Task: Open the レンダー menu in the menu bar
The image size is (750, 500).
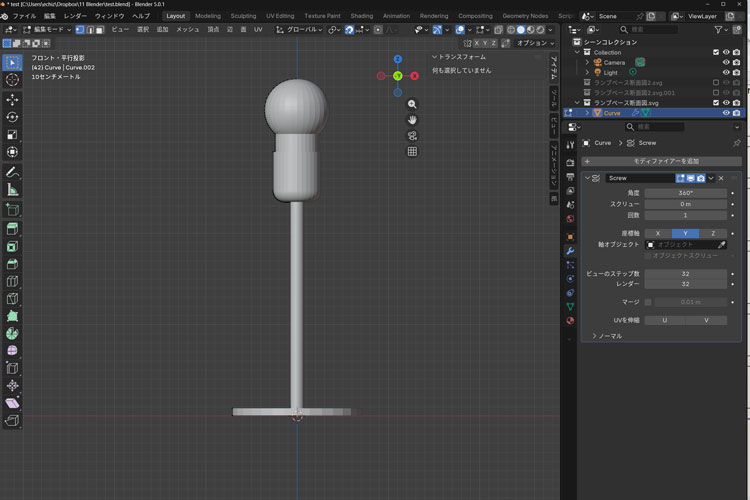Action: point(75,16)
